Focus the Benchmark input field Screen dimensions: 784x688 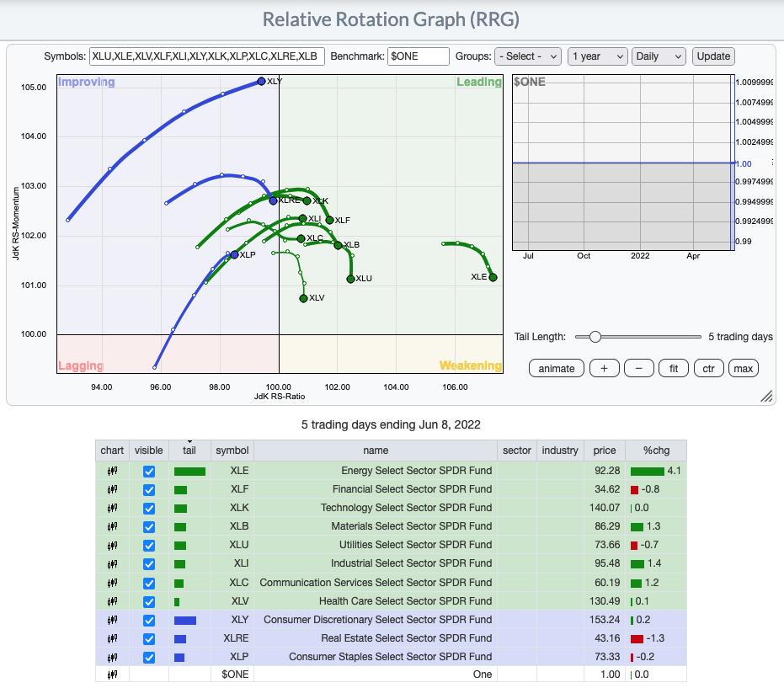[x=418, y=56]
